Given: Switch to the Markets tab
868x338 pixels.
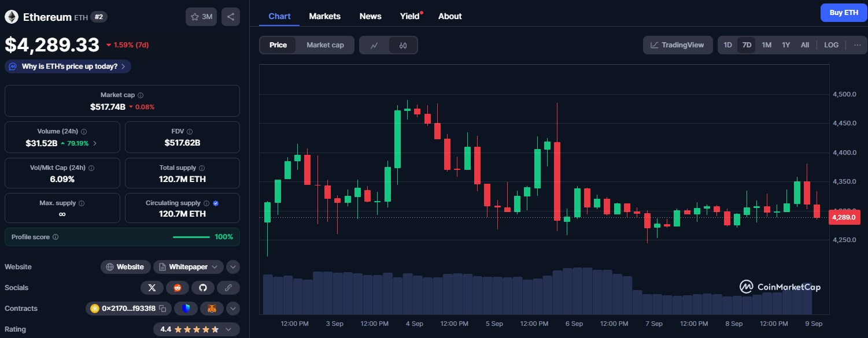Looking at the screenshot, I should tap(325, 16).
